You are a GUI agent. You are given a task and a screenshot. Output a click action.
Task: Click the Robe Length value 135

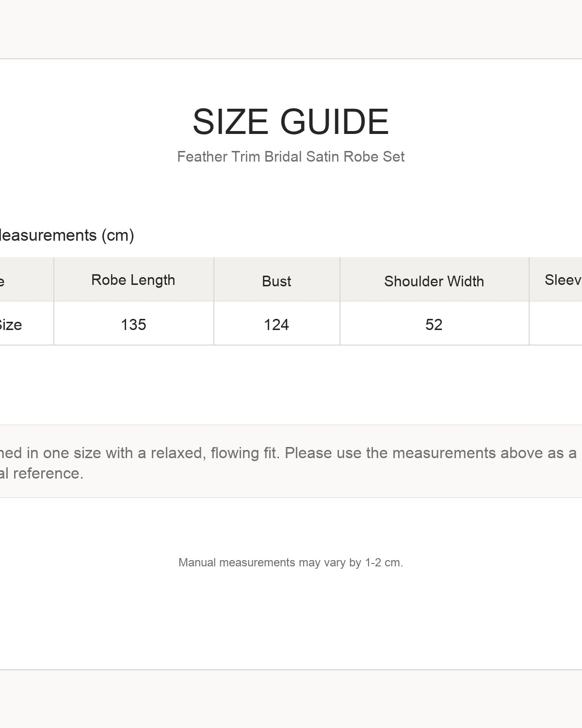[133, 324]
